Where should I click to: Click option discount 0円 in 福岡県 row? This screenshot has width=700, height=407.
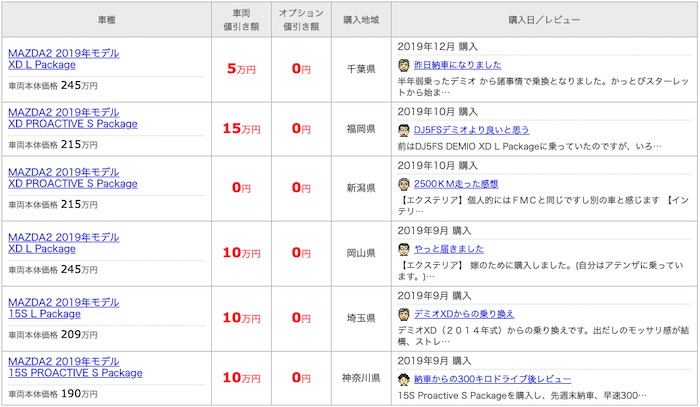click(301, 129)
